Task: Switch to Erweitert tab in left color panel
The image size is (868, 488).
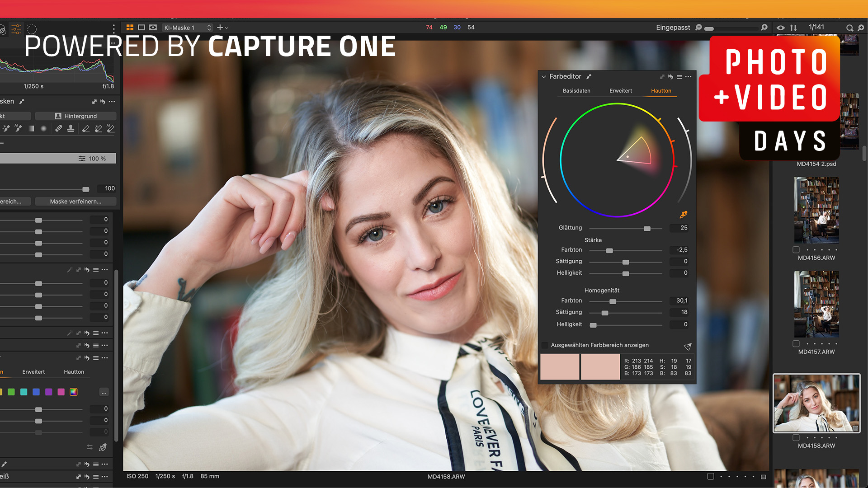Action: [33, 372]
